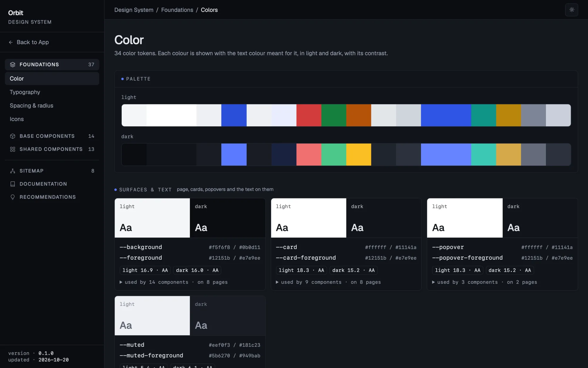
Task: Collapse the Foundations section header
Action: [x=52, y=64]
